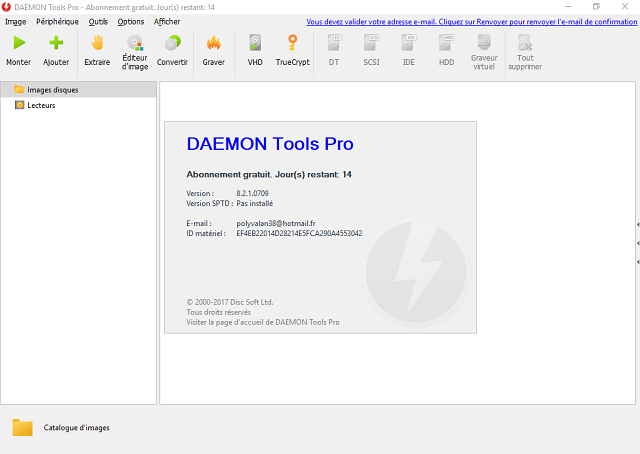Select Images disques in the sidebar
Screen dimensions: 640x454
click(x=78, y=89)
